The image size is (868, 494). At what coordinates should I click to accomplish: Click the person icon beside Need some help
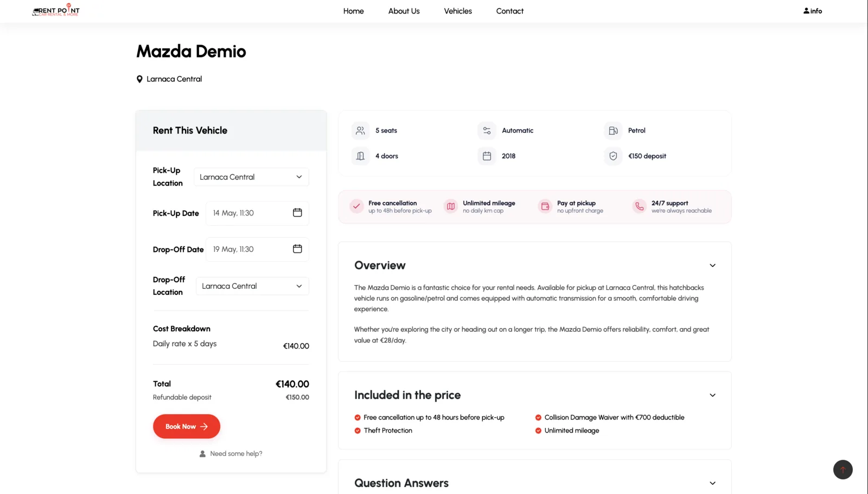point(202,454)
